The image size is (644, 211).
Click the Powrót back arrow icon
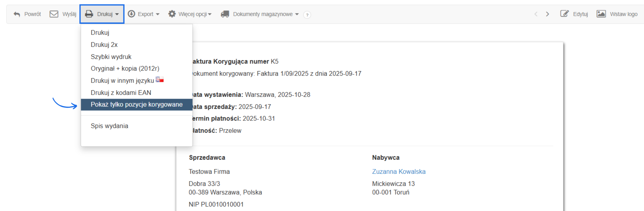coord(17,14)
